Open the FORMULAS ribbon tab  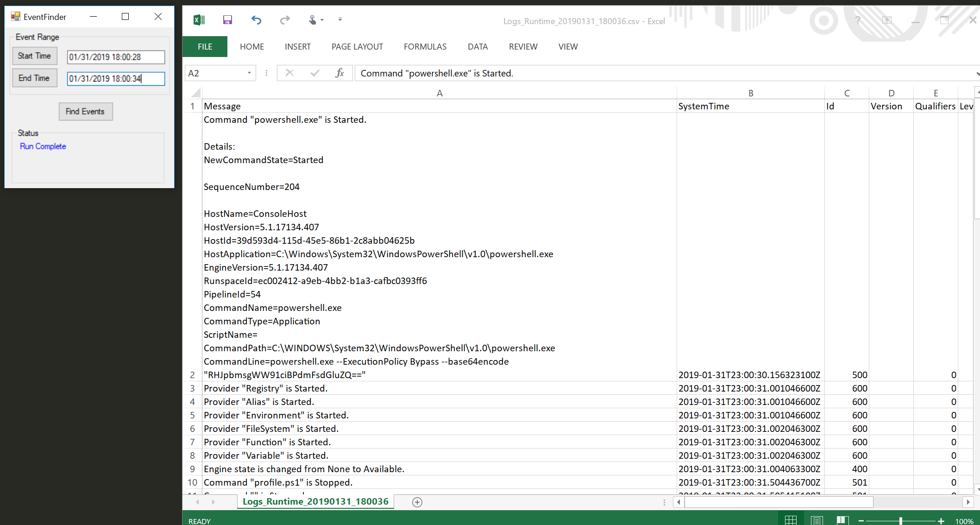(x=425, y=47)
